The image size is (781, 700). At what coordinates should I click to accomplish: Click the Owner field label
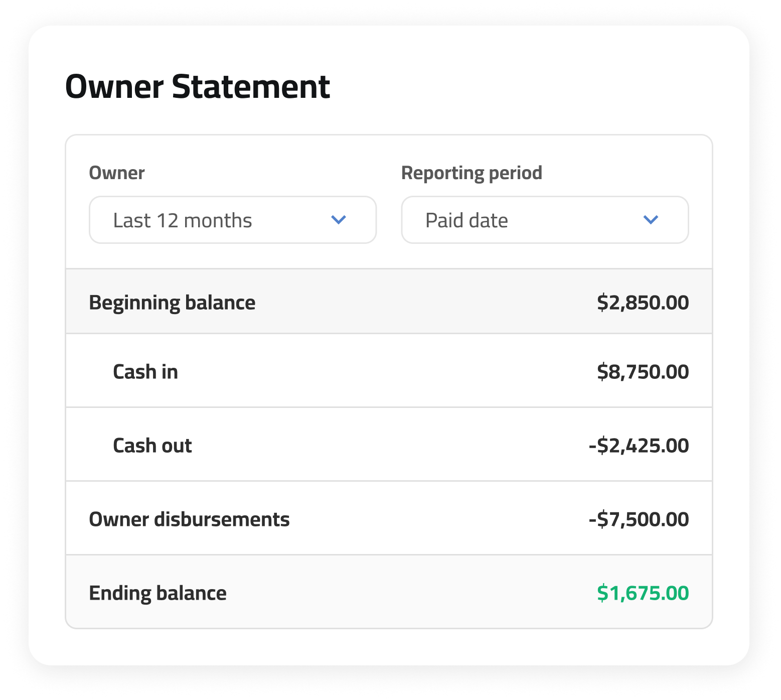point(117,173)
